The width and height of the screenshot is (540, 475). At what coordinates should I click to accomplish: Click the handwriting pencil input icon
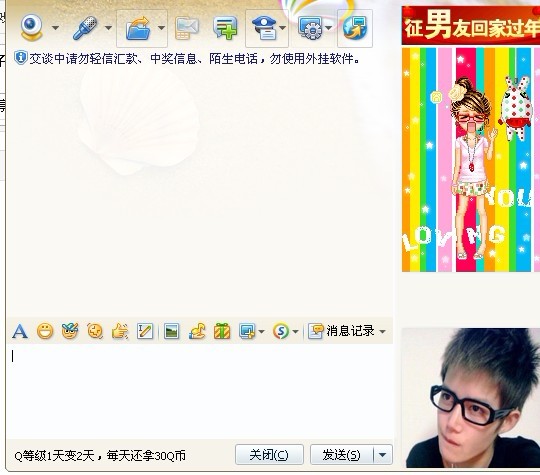click(x=145, y=331)
